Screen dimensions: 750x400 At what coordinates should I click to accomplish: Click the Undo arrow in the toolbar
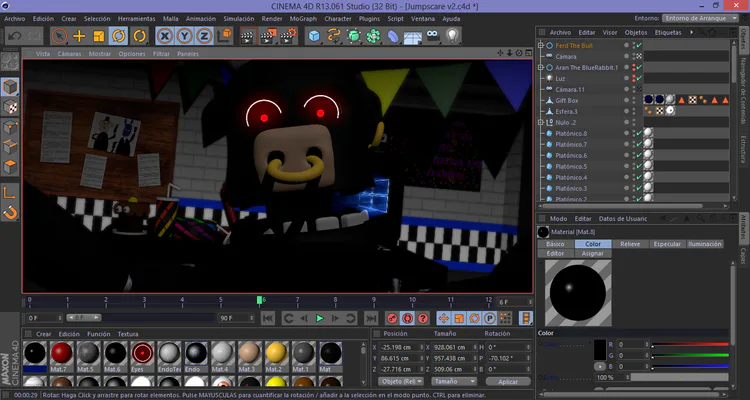click(x=15, y=36)
